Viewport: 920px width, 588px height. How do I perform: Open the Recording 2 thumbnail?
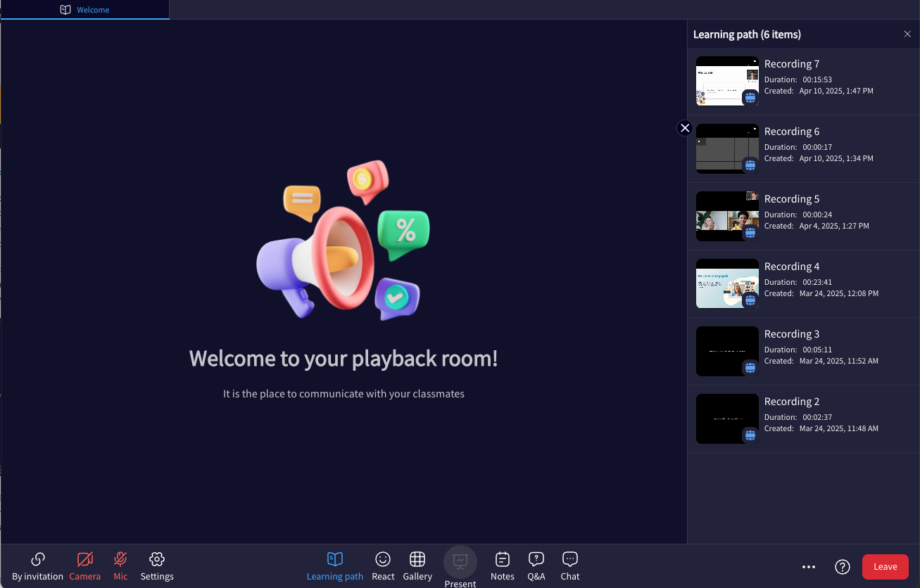[x=727, y=418]
